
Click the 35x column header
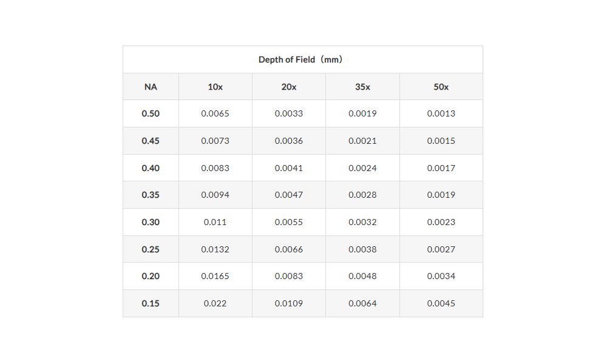point(362,87)
